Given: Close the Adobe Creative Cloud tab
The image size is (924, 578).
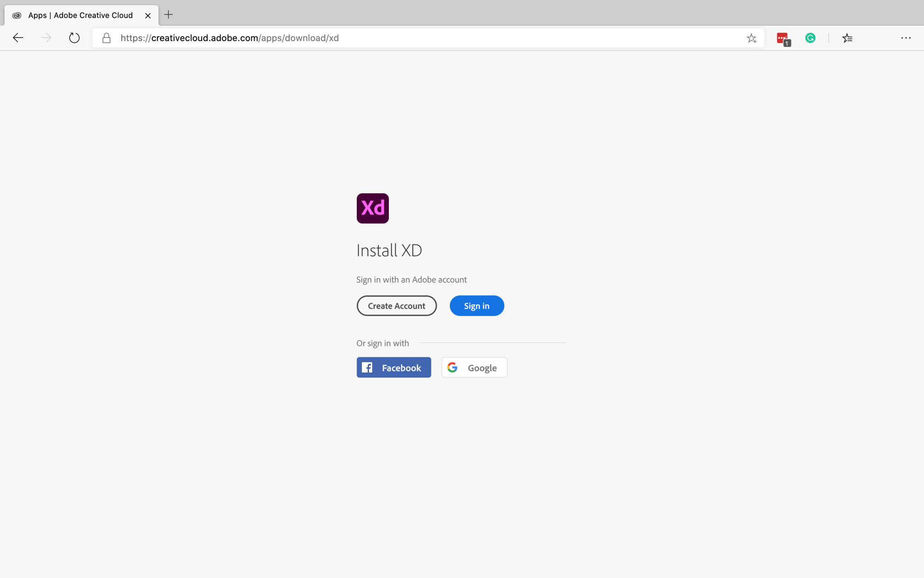Looking at the screenshot, I should 148,15.
